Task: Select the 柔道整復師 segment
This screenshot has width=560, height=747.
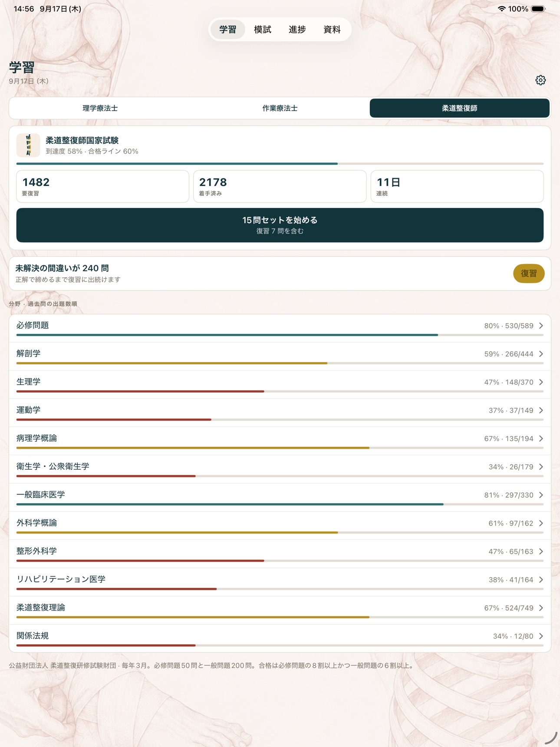Action: click(460, 108)
